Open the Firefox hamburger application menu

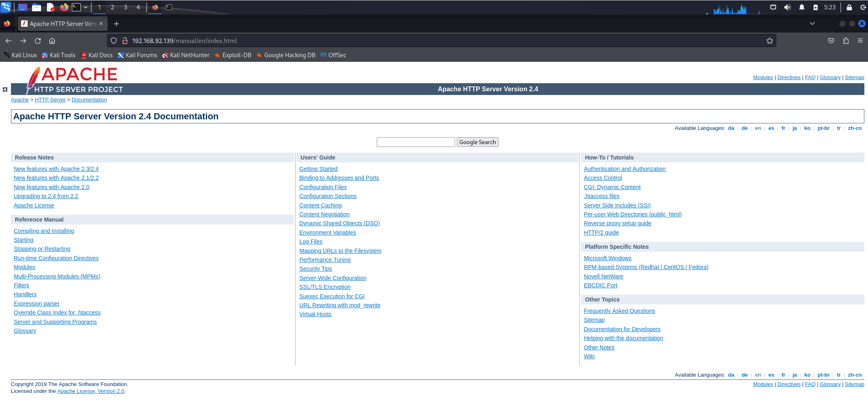860,41
